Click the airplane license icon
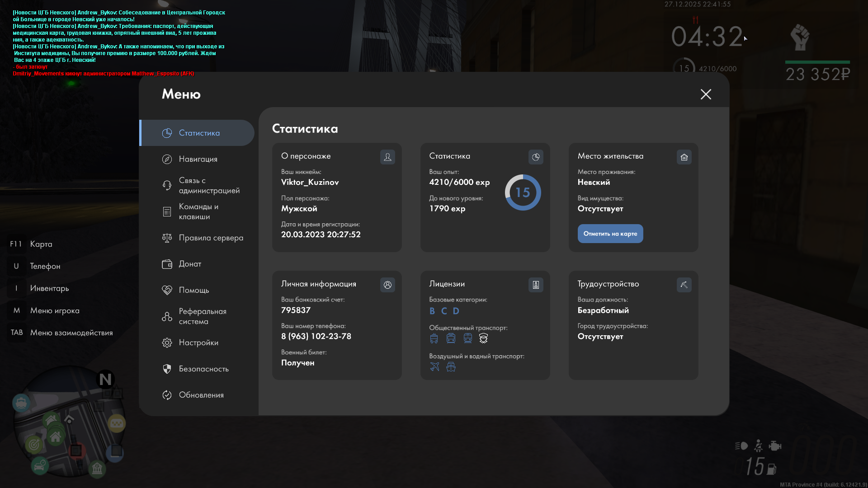Viewport: 868px width, 488px height. (x=434, y=367)
